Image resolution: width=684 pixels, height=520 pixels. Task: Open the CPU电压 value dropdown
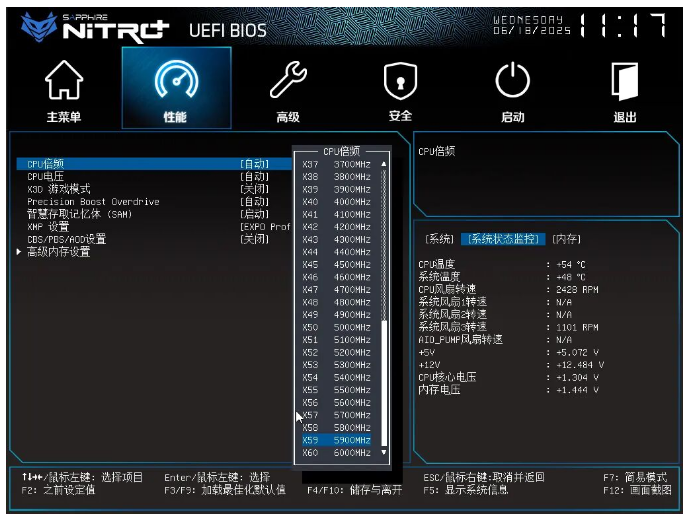click(x=254, y=176)
